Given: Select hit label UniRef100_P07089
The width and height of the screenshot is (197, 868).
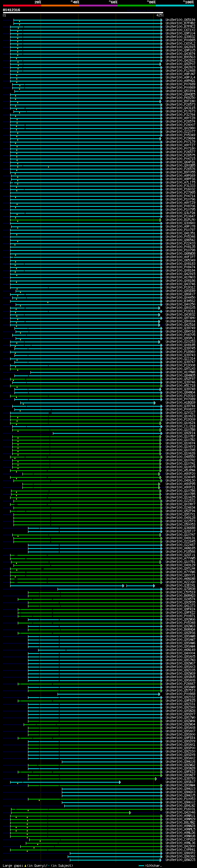Looking at the screenshot, I should [x=180, y=399].
